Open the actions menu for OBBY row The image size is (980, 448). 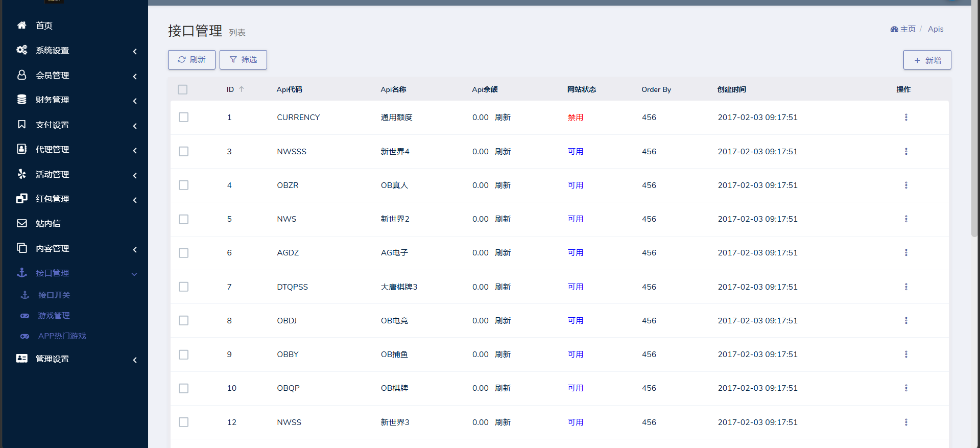pos(906,354)
